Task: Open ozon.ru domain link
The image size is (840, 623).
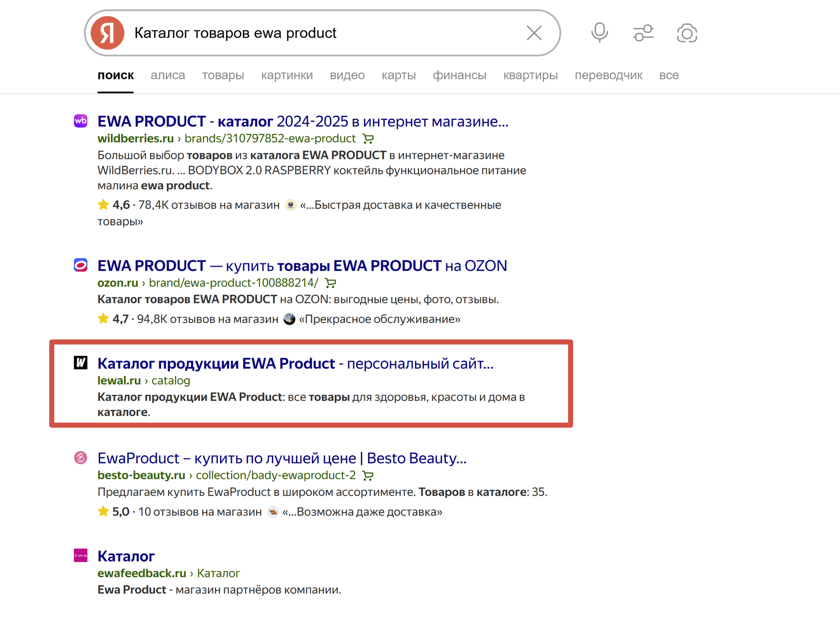Action: (x=118, y=283)
